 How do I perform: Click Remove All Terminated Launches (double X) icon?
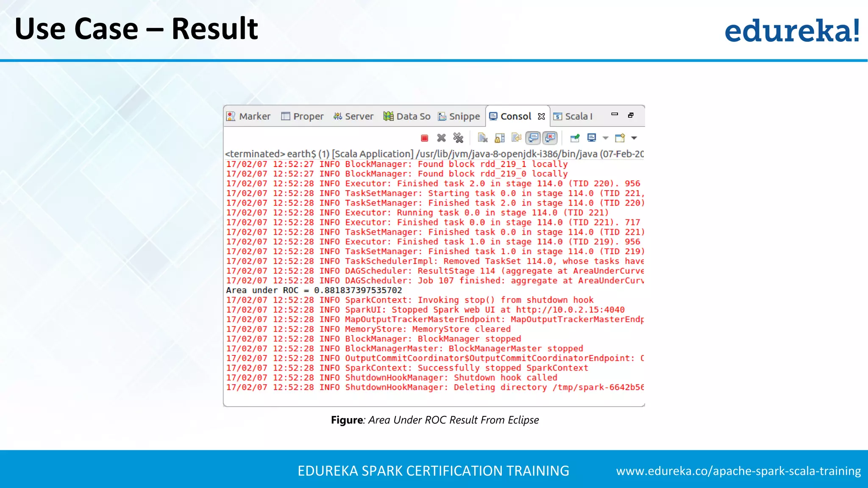click(x=458, y=138)
